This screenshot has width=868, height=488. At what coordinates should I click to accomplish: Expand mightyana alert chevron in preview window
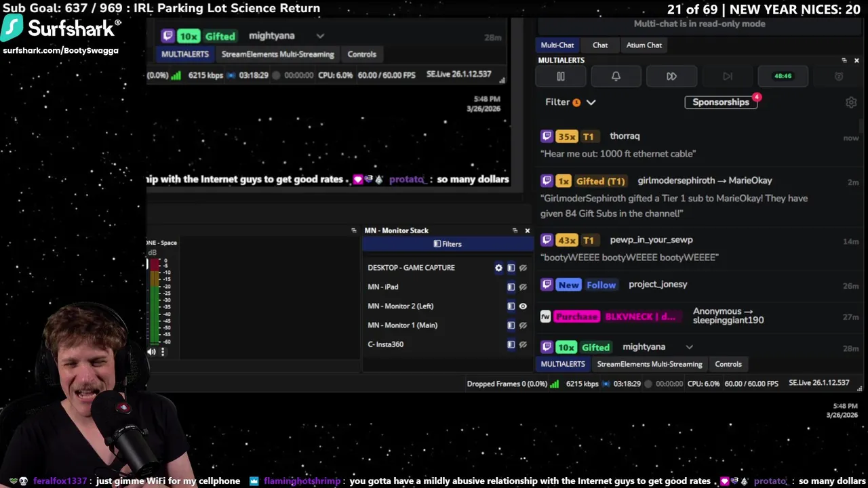click(320, 36)
